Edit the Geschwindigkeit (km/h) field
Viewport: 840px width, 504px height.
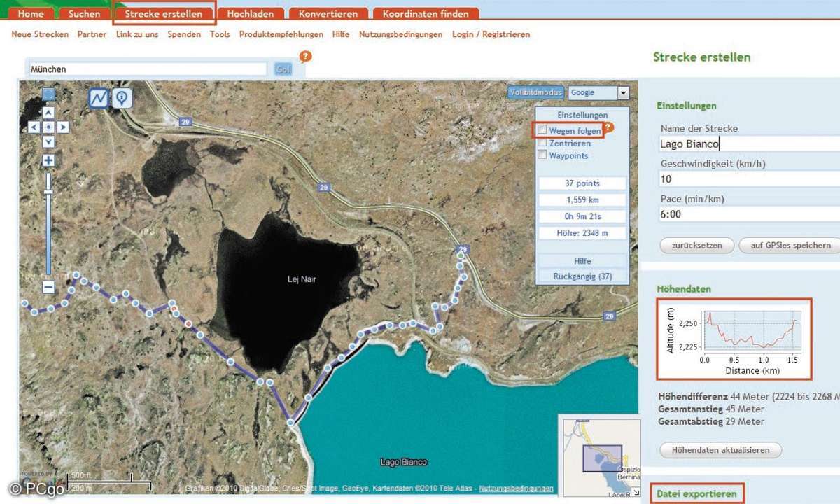tap(750, 178)
